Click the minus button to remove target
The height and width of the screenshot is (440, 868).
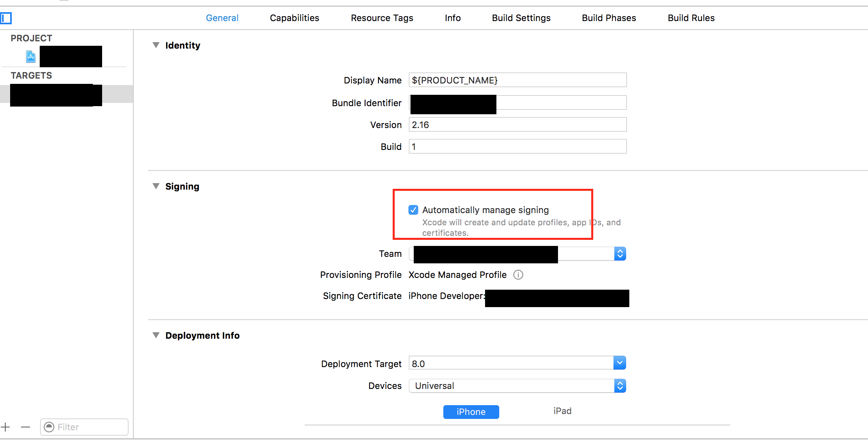coord(26,427)
